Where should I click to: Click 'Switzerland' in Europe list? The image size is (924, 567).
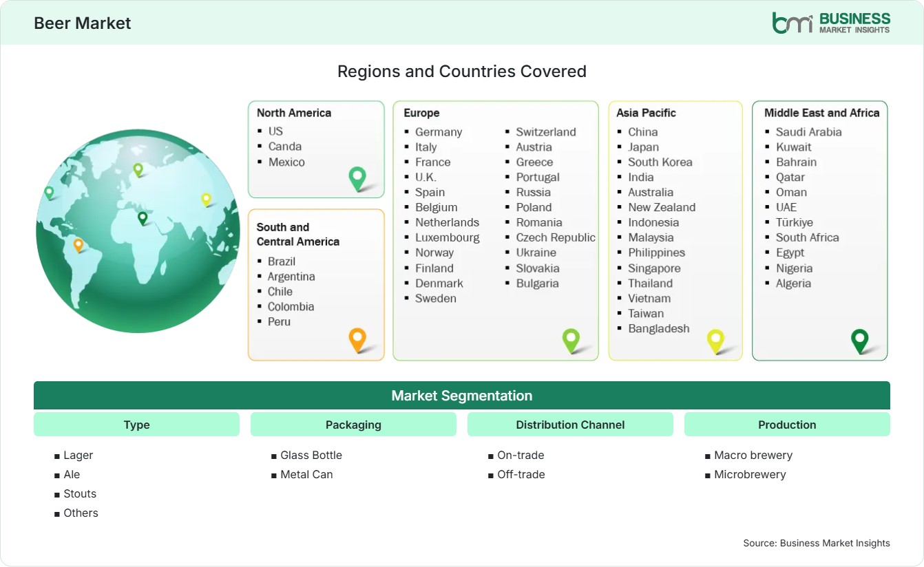(x=546, y=131)
